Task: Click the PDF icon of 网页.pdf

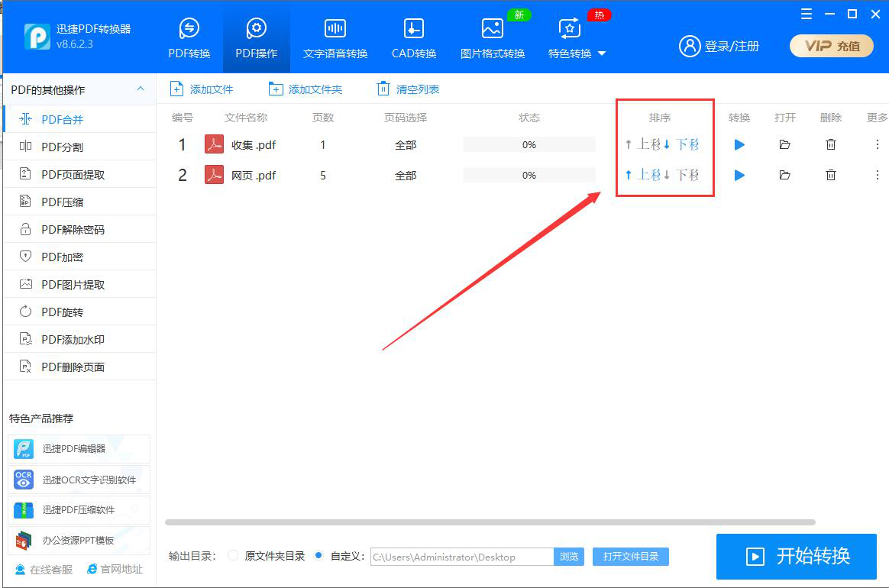Action: tap(214, 175)
